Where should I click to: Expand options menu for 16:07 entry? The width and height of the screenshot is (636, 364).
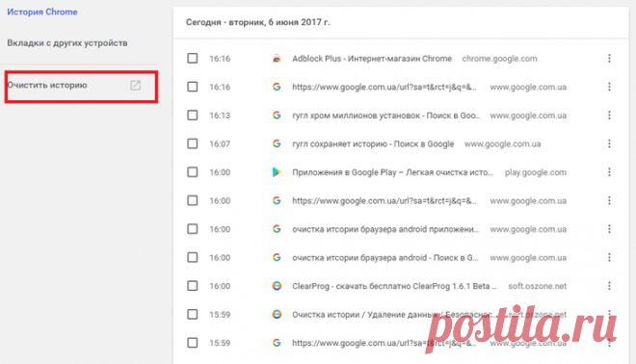coord(609,143)
